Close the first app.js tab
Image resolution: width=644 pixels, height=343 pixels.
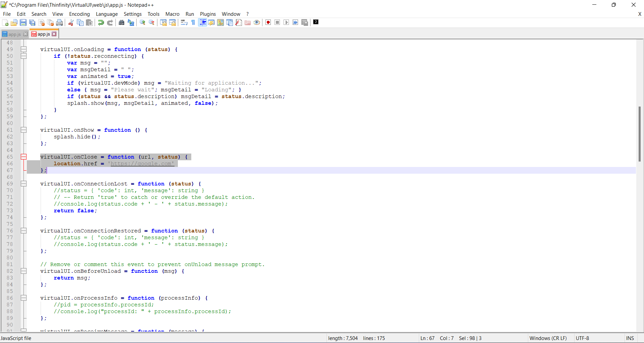(26, 34)
